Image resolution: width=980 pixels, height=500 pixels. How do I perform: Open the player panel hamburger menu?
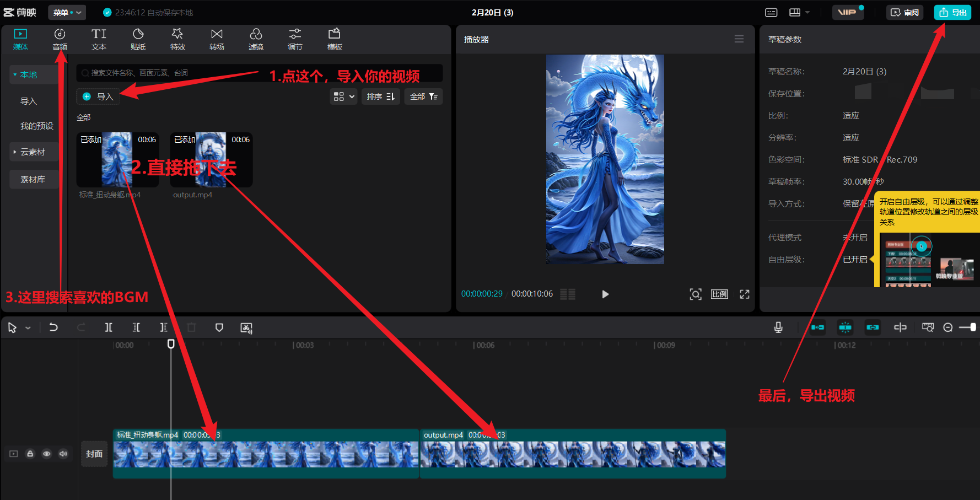(739, 39)
